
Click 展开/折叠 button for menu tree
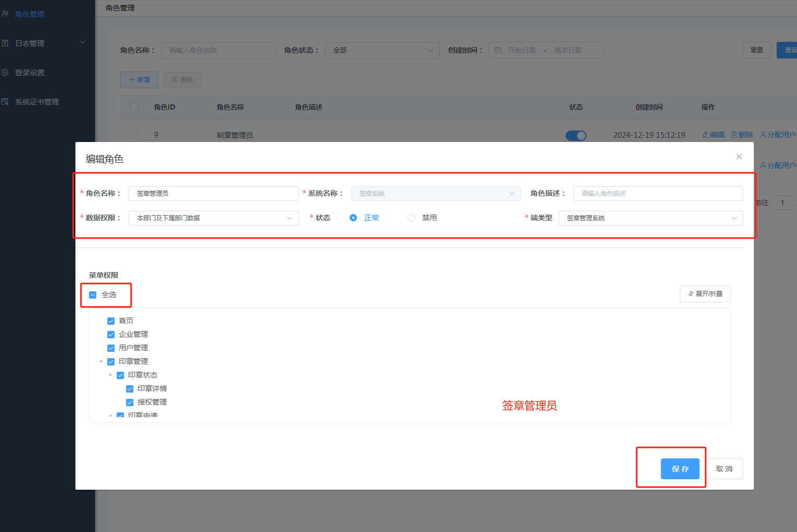pyautogui.click(x=705, y=294)
